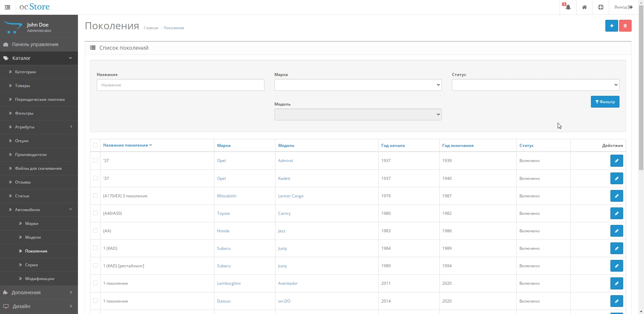This screenshot has width=644, height=314.
Task: Click the Название filter input field
Action: (180, 85)
